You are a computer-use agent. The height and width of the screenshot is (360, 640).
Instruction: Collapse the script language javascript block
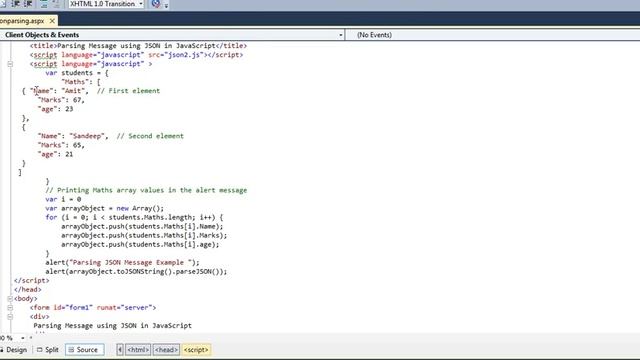10,64
